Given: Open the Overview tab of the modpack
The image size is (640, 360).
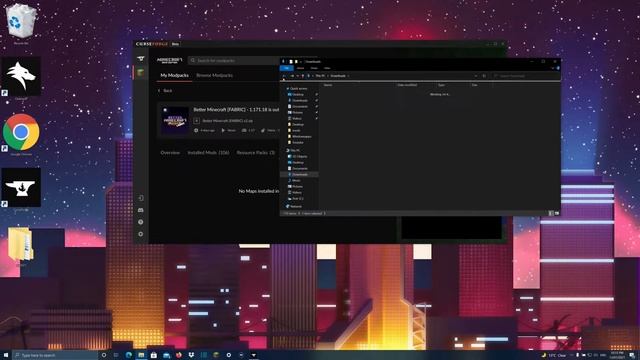Looking at the screenshot, I should point(170,153).
